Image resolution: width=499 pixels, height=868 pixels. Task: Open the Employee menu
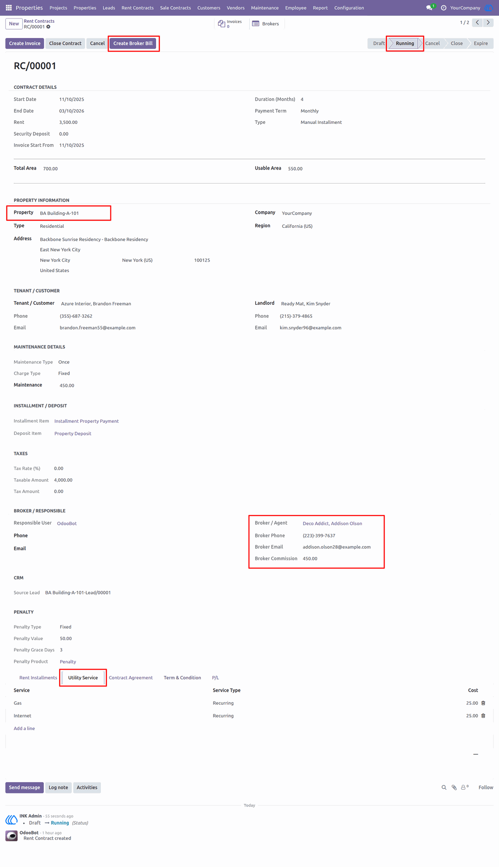[296, 8]
